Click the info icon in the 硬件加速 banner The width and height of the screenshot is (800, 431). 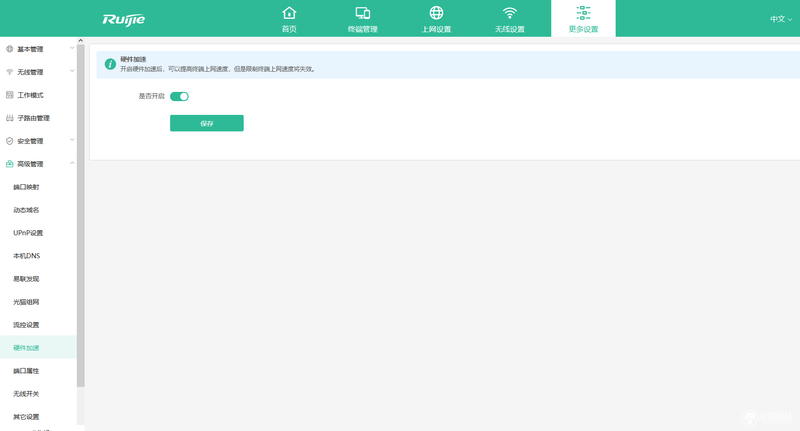tap(110, 64)
